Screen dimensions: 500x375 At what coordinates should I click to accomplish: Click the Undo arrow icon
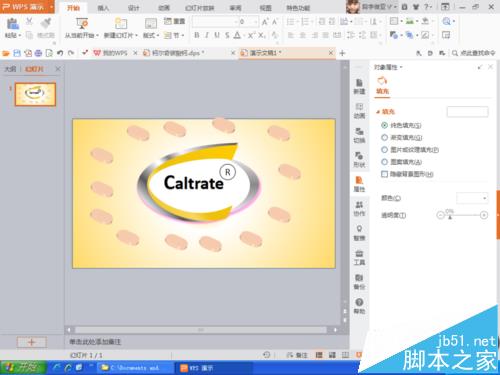(60, 53)
